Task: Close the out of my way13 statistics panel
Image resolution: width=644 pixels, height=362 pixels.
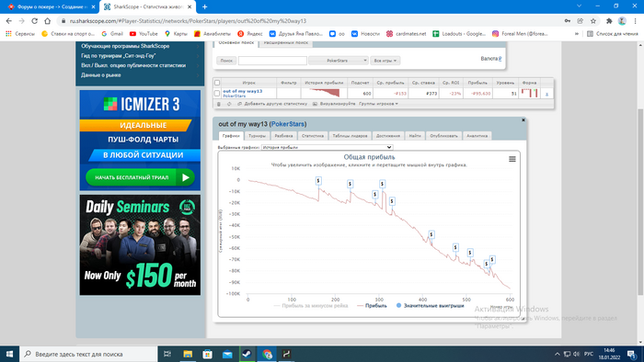Action: point(523,120)
